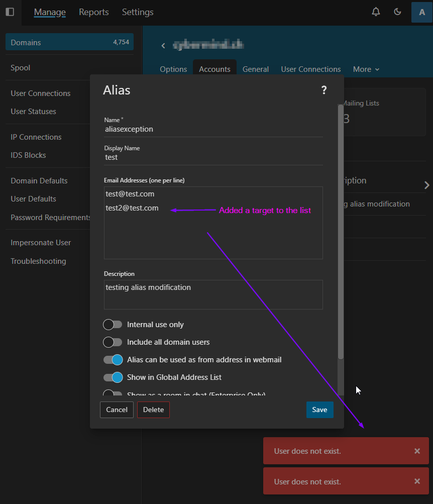The image size is (433, 504).
Task: Toggle alias as from address in webmail
Action: click(x=113, y=360)
